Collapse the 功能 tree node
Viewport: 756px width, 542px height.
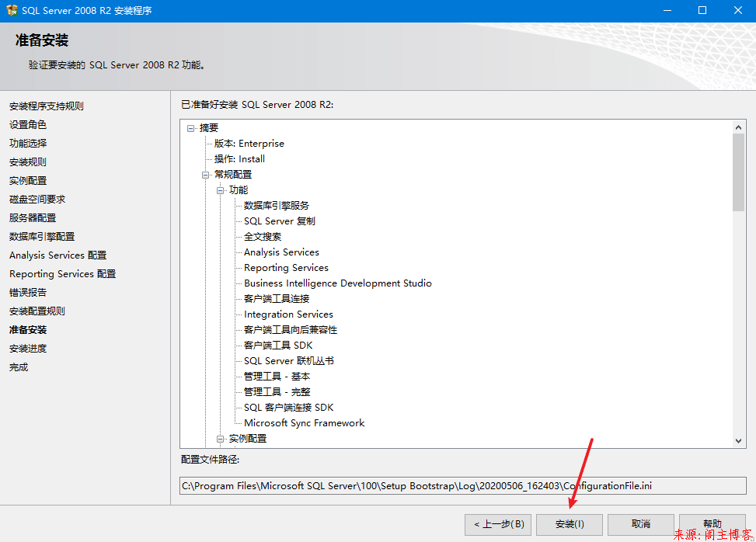click(x=221, y=190)
